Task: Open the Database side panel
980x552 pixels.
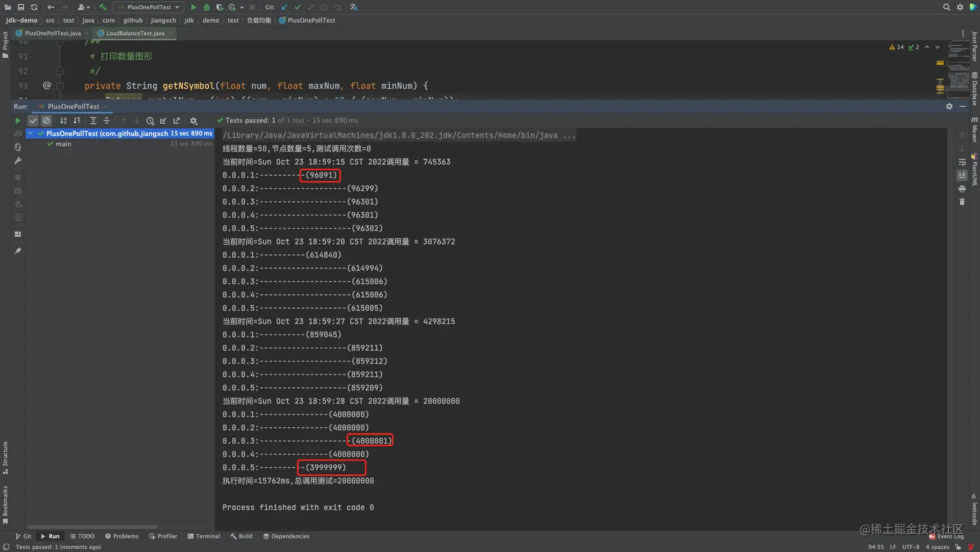Action: [974, 89]
